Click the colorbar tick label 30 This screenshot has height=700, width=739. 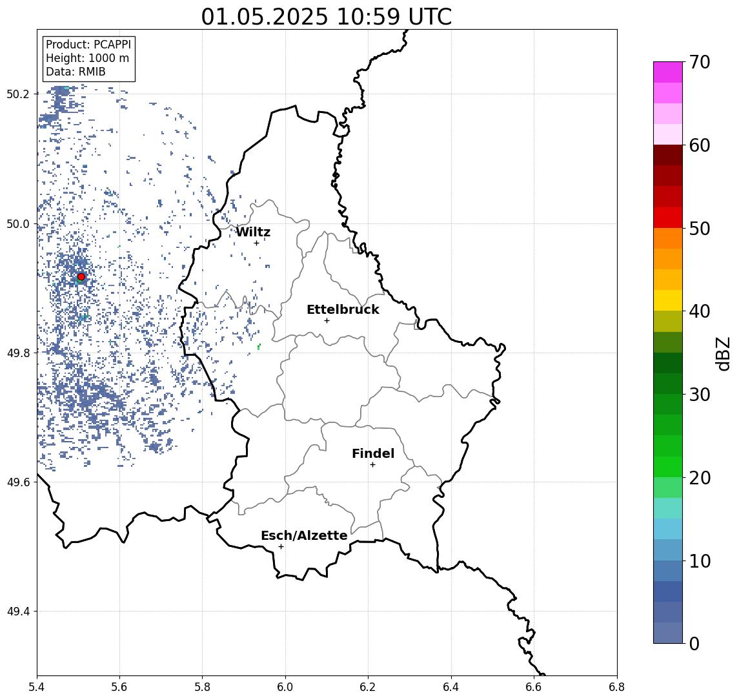click(x=700, y=395)
